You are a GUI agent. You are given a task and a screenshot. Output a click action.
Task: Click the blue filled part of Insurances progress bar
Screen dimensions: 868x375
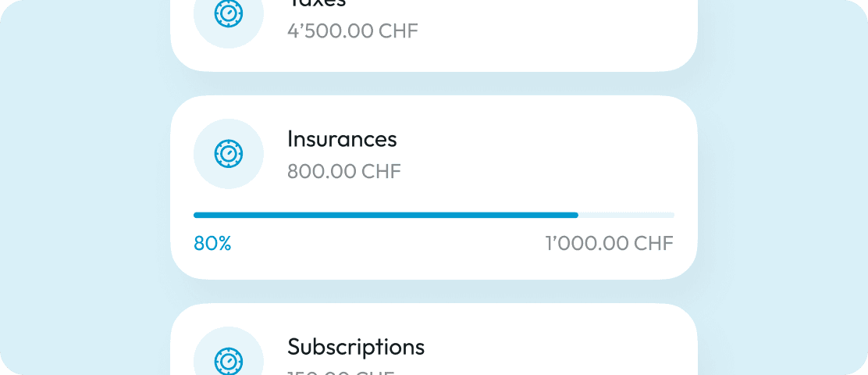pos(386,215)
